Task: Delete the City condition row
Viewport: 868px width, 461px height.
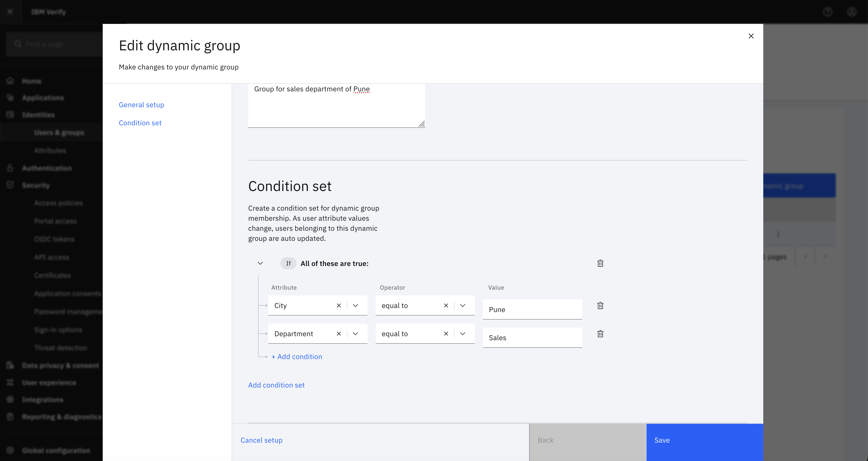Action: click(x=600, y=305)
